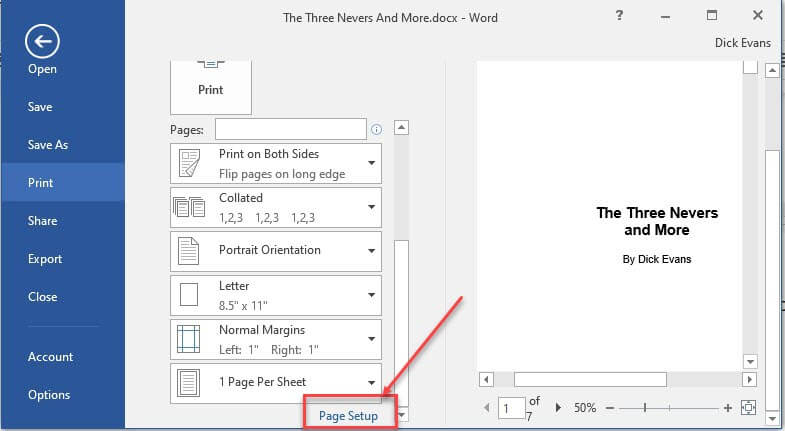Viewport: 785px width, 431px height.
Task: Open the Word Help question mark
Action: (619, 16)
